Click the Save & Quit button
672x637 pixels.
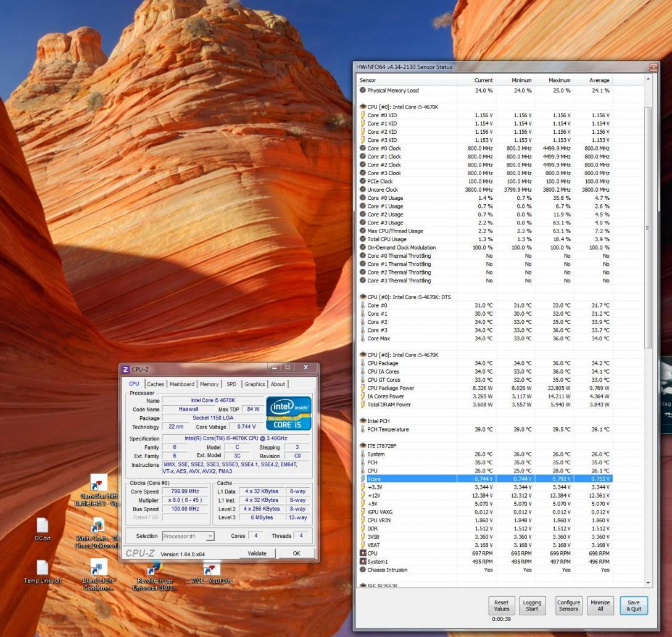tap(634, 606)
